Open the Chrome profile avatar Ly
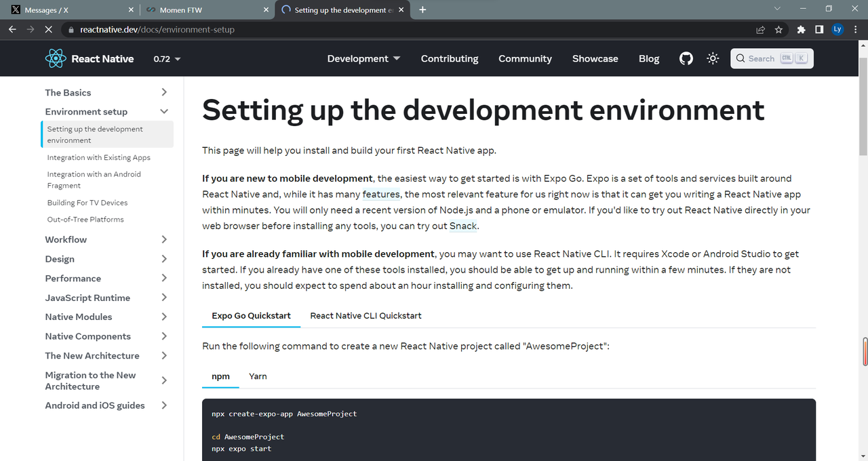This screenshot has width=868, height=461. click(x=837, y=30)
